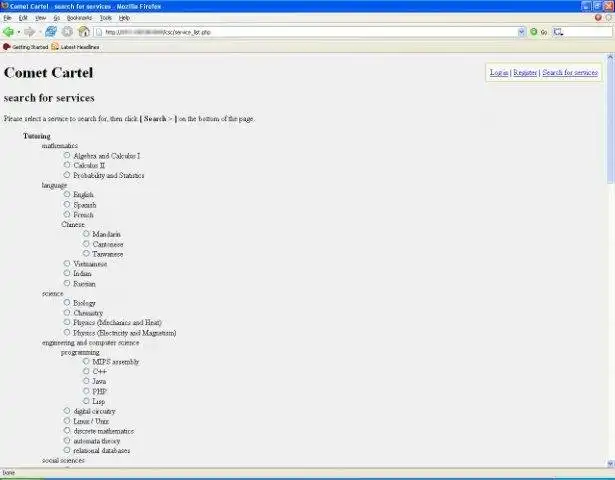Choose the Vietnamese radio button

[x=67, y=264]
